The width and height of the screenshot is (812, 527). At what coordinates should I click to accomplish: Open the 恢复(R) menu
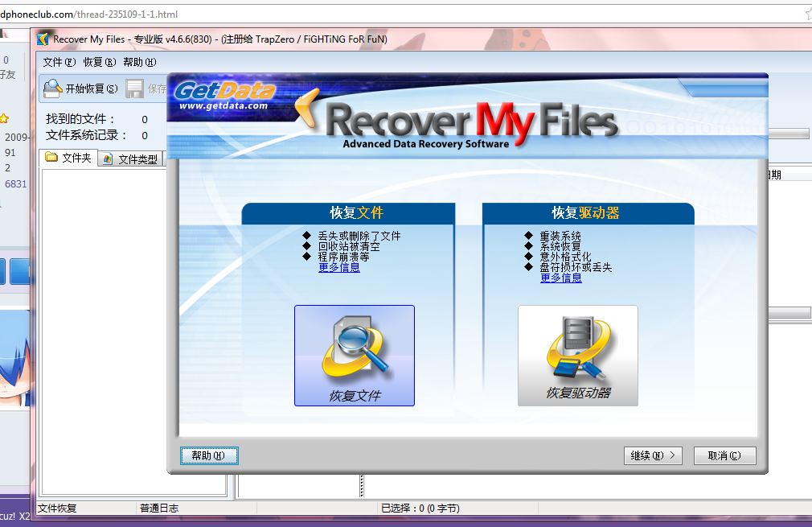pyautogui.click(x=100, y=62)
